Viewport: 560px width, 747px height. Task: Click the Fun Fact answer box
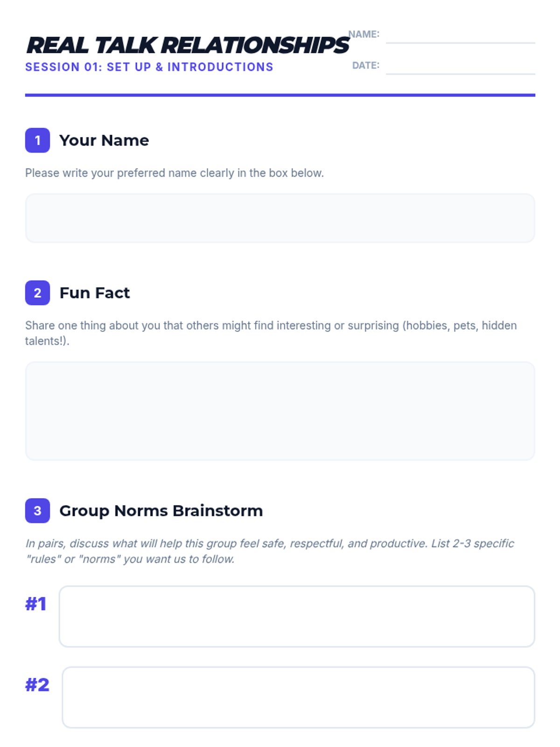(x=280, y=411)
